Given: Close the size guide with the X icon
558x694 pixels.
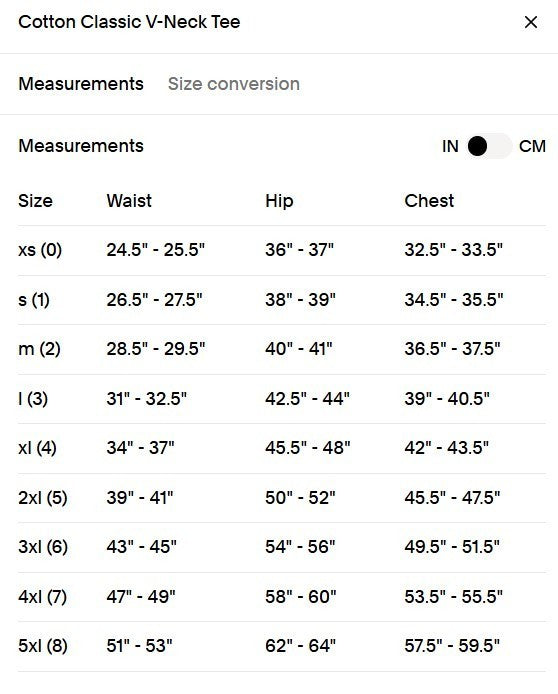Looking at the screenshot, I should pos(531,22).
